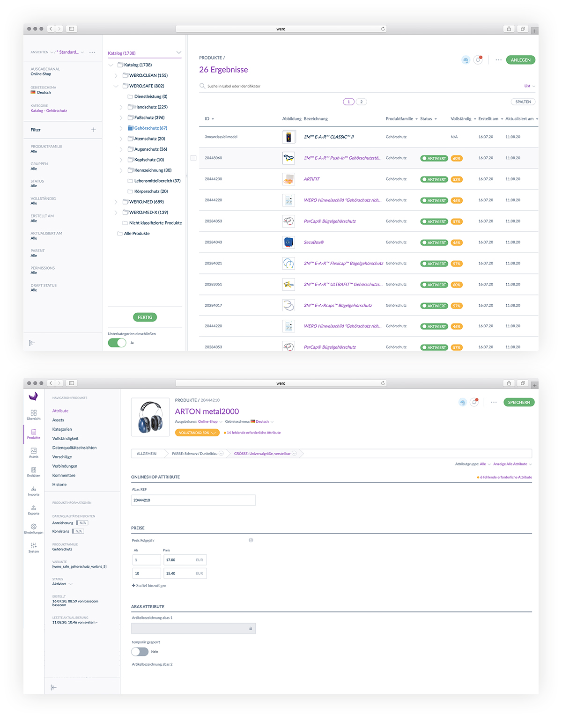This screenshot has width=562, height=728.
Task: Open the Katalog (1738) dropdown
Action: pyautogui.click(x=145, y=53)
